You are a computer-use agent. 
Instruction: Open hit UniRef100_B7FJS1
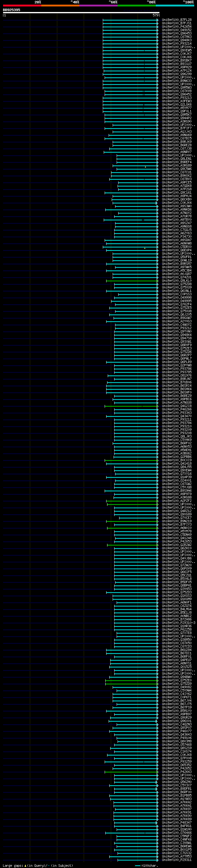click(176, 23)
